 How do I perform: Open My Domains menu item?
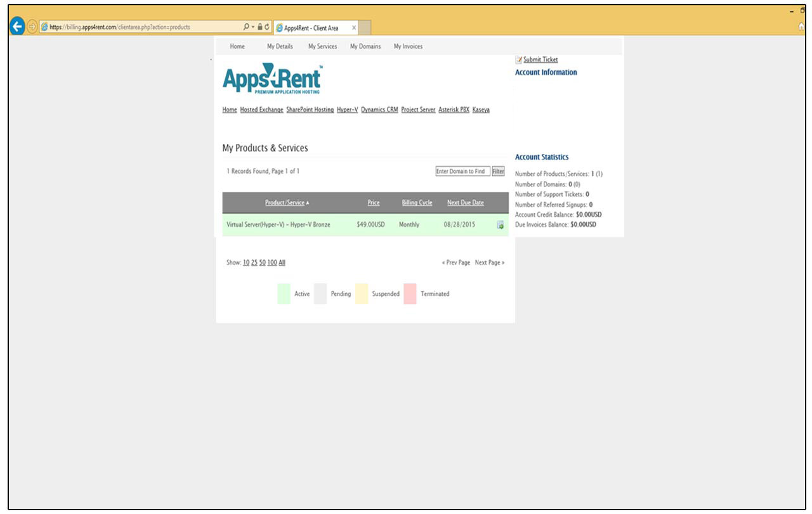[365, 46]
